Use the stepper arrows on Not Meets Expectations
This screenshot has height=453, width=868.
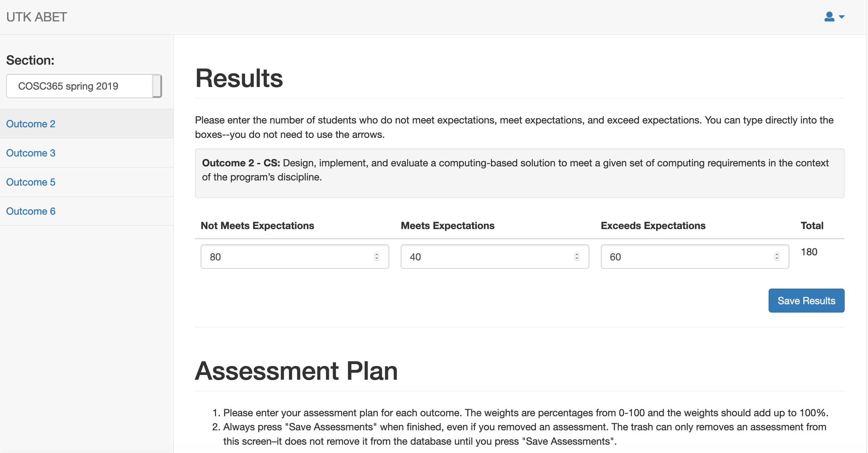tap(377, 257)
